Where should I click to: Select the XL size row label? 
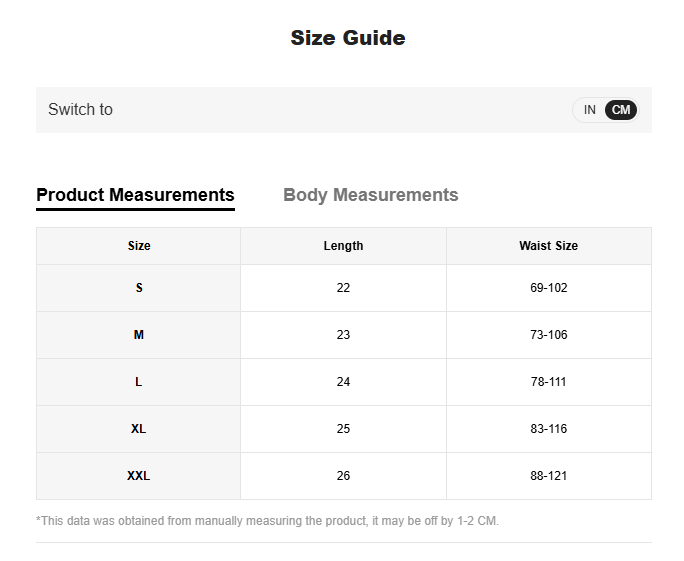(x=139, y=429)
